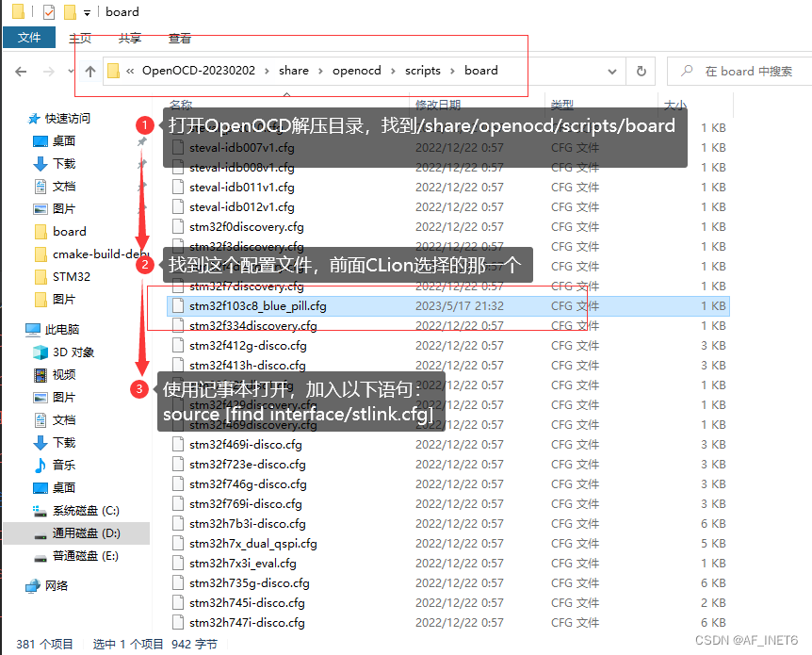Click the forward navigation arrow
The width and height of the screenshot is (812, 655).
pos(49,71)
